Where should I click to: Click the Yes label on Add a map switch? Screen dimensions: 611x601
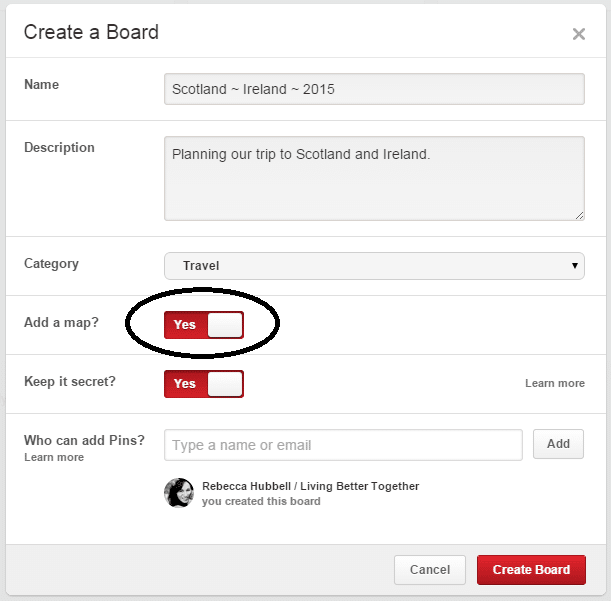tap(185, 324)
